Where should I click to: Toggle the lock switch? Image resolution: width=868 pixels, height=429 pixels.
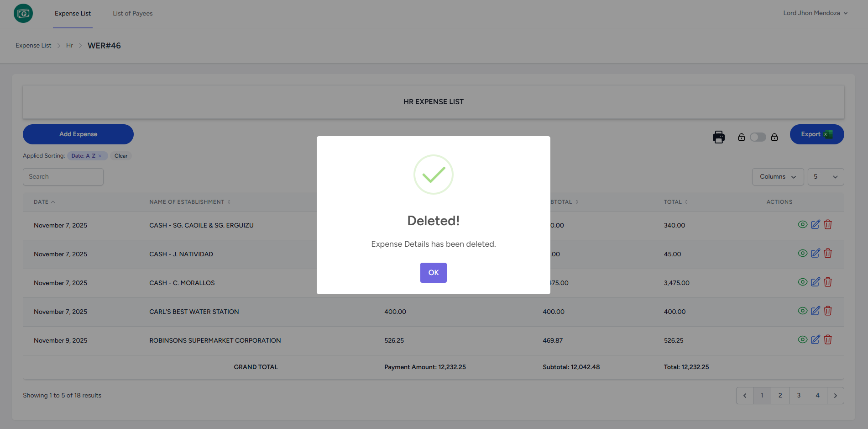[758, 137]
